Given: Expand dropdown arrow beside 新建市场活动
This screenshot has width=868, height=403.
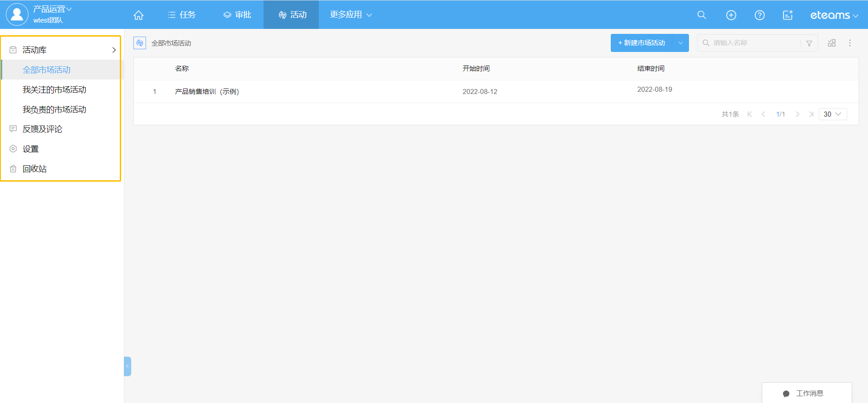Looking at the screenshot, I should click(680, 43).
